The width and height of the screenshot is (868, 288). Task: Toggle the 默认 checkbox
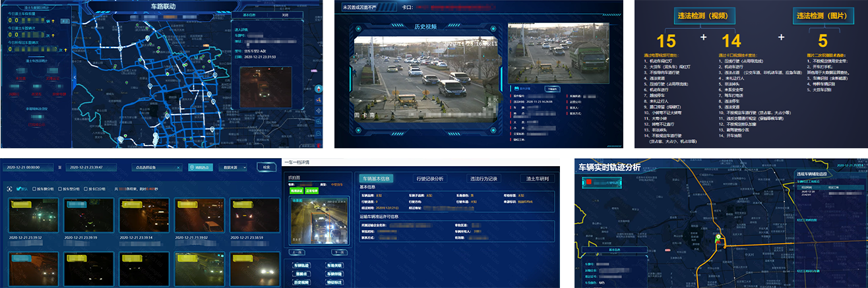[19, 188]
